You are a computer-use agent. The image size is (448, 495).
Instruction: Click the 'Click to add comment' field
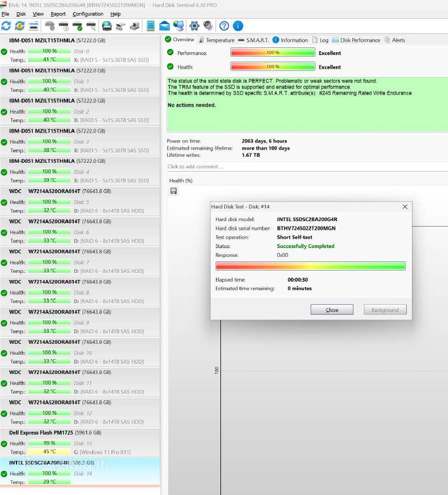click(307, 166)
